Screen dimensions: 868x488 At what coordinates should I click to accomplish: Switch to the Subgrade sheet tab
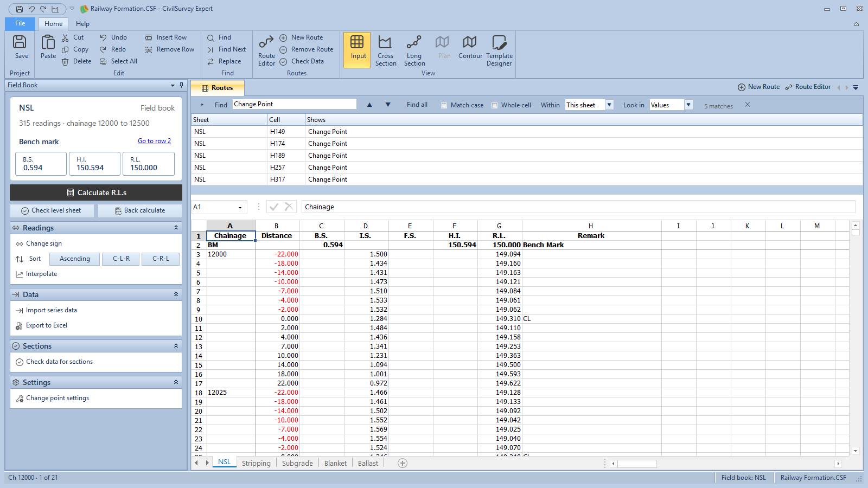tap(297, 463)
